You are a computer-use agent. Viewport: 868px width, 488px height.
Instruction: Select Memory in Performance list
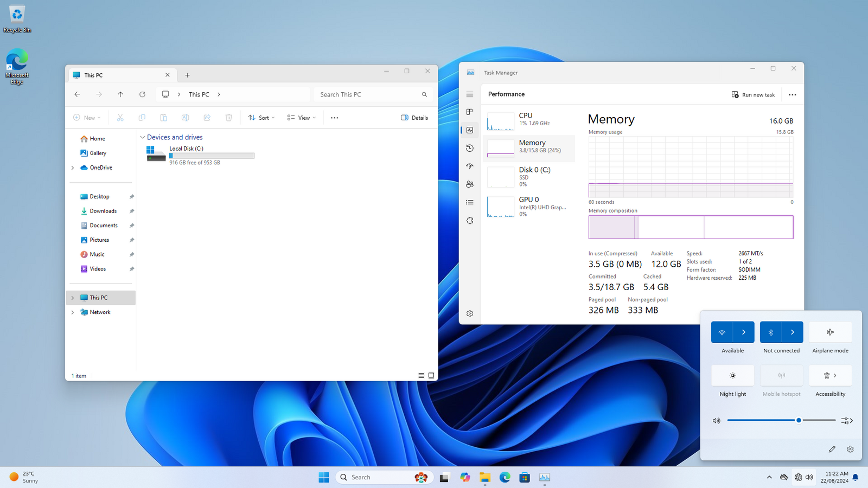(529, 148)
